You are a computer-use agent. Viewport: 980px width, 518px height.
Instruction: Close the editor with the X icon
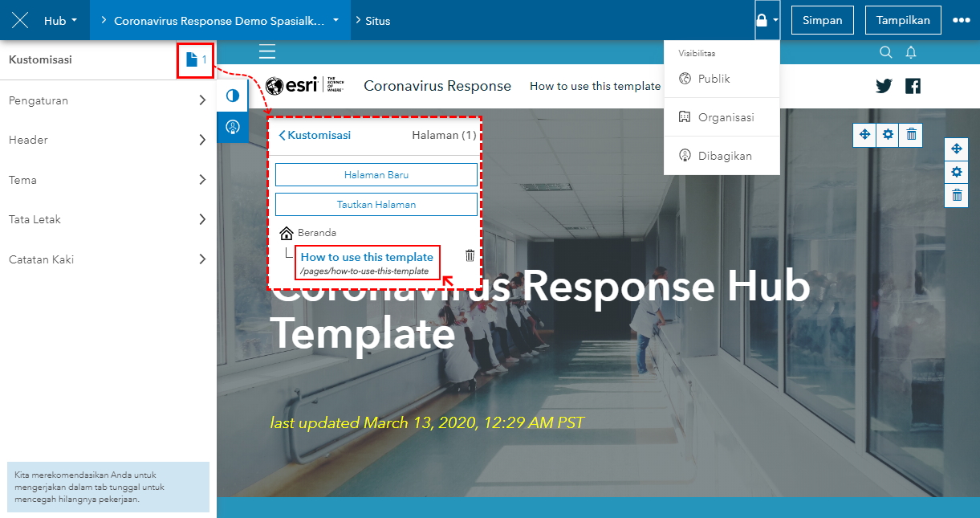pos(20,20)
